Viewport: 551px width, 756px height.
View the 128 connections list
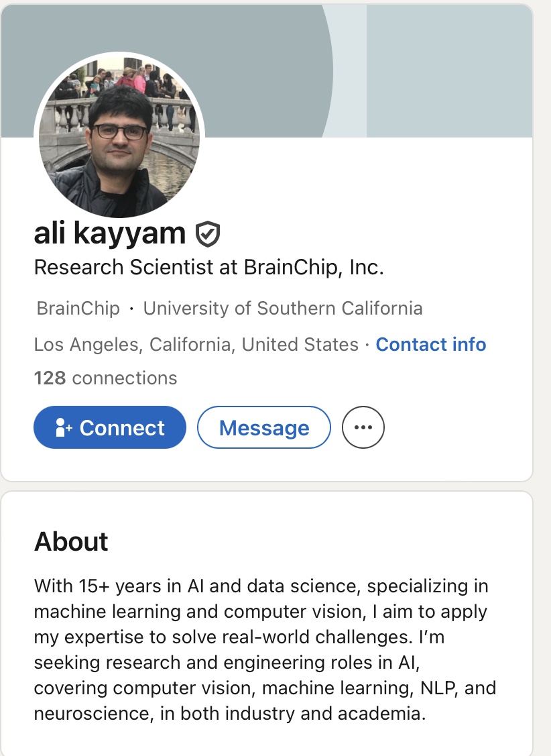[105, 378]
